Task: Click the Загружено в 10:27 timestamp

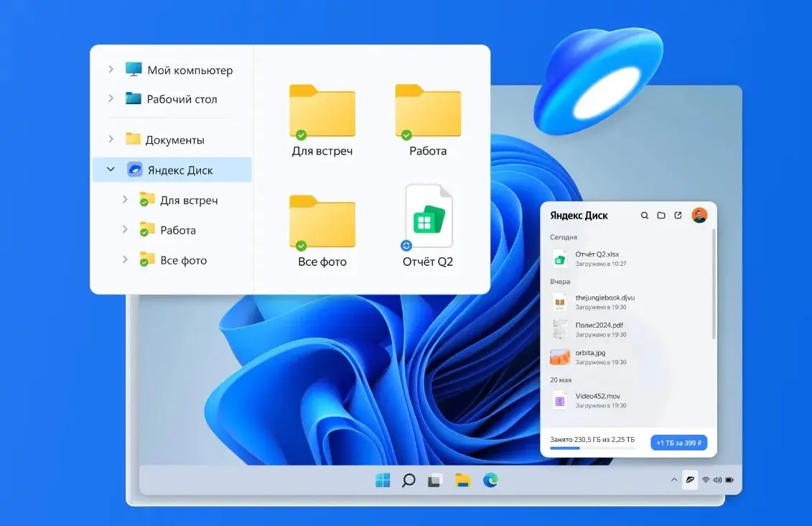Action: 601,264
